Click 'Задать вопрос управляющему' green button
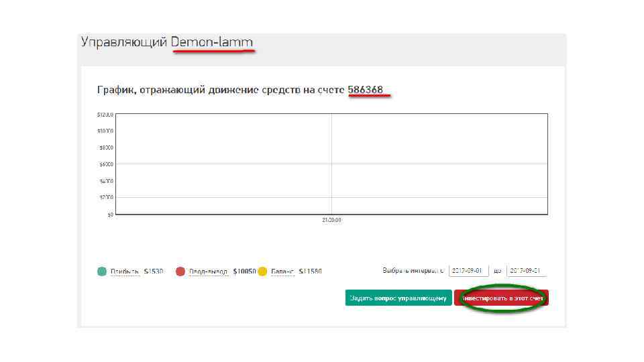The width and height of the screenshot is (644, 362). pos(398,298)
